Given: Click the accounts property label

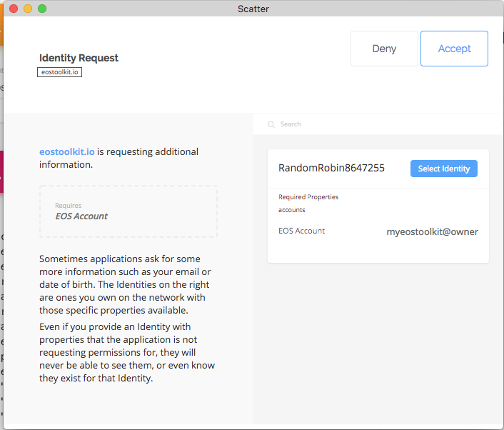Looking at the screenshot, I should tap(291, 210).
